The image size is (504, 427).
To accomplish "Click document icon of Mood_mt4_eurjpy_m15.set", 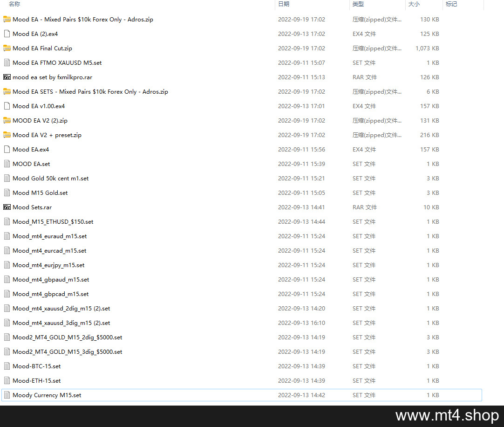I will pyautogui.click(x=7, y=265).
